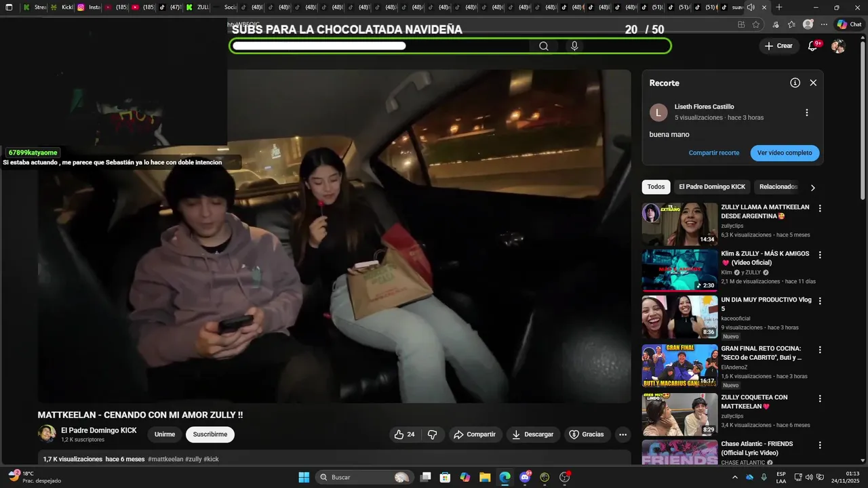The height and width of the screenshot is (488, 868).
Task: Open Recorte info icon
Action: [x=795, y=83]
